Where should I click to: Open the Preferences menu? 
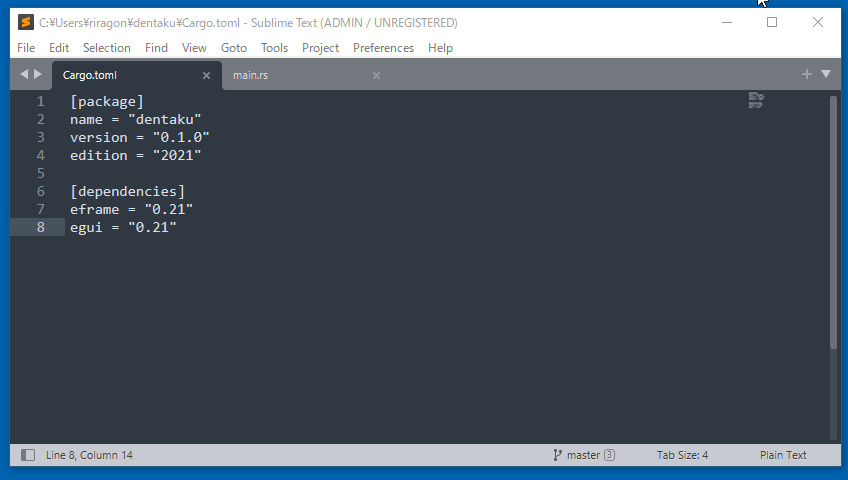point(383,48)
